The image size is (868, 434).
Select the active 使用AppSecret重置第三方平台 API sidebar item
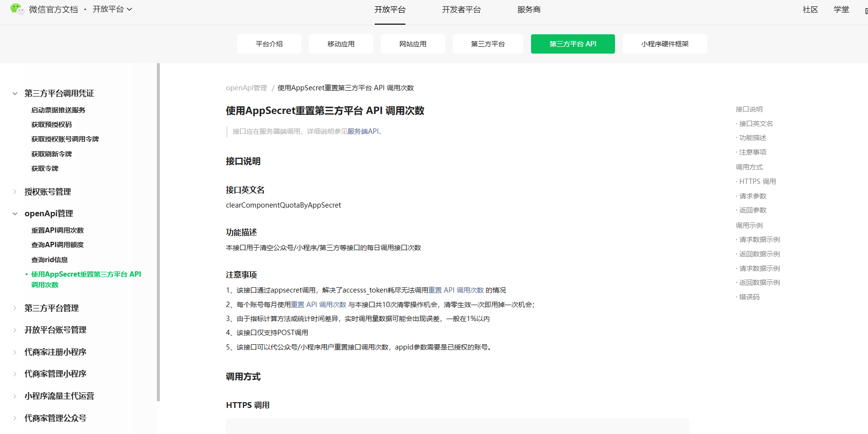tap(86, 280)
